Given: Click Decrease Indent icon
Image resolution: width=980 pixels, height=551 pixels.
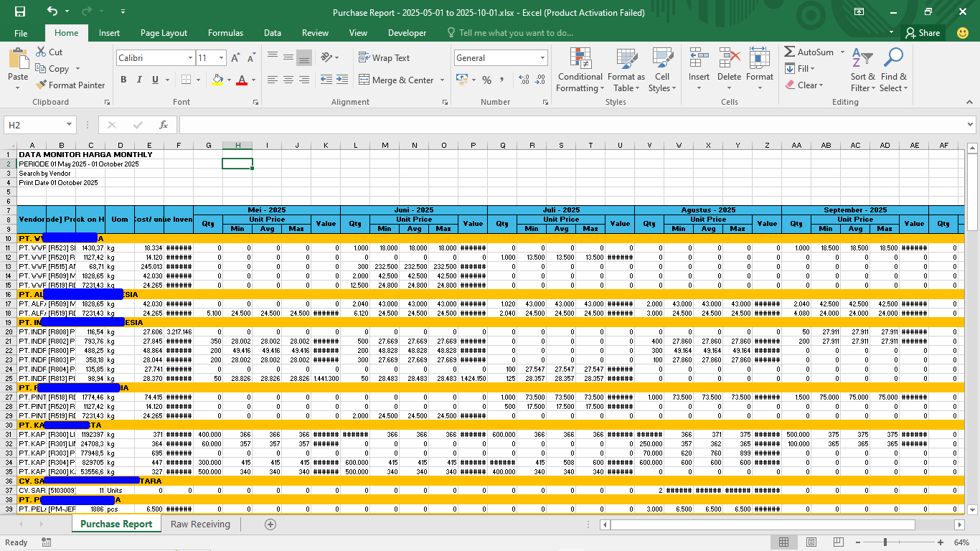Looking at the screenshot, I should [326, 80].
